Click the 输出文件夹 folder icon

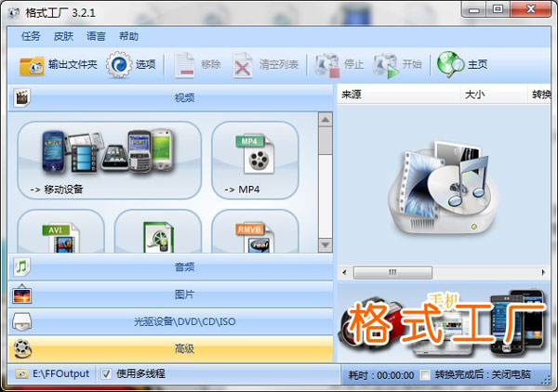click(x=32, y=65)
